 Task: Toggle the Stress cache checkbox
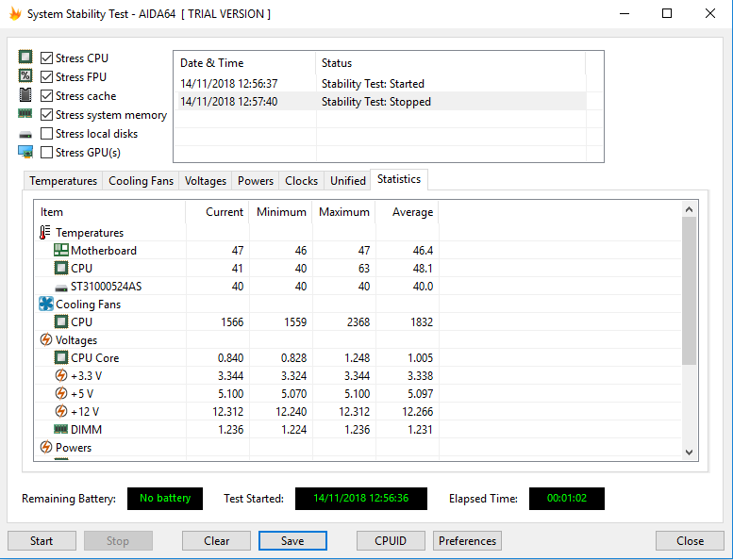(x=46, y=96)
